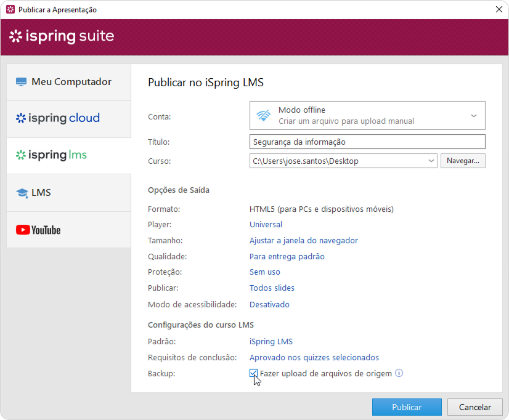509x420 pixels.
Task: Click Aprovado nos quizzes selecionados link
Action: click(314, 358)
